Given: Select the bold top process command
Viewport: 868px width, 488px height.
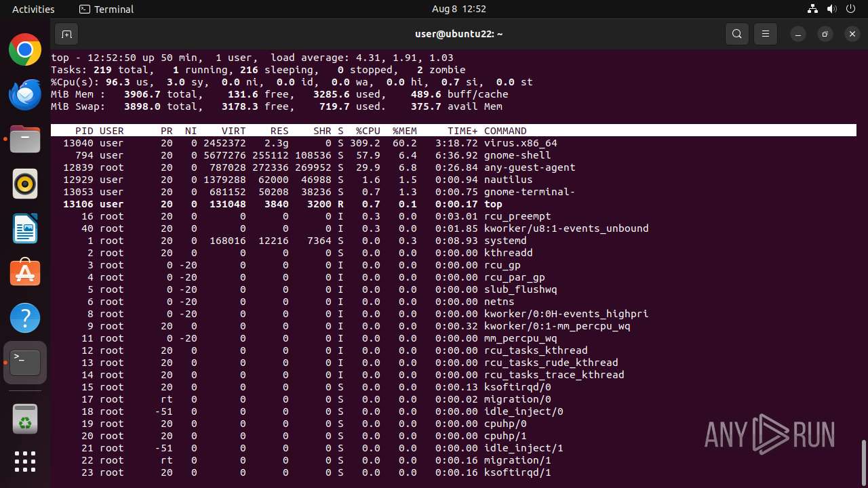Looking at the screenshot, I should coord(493,204).
